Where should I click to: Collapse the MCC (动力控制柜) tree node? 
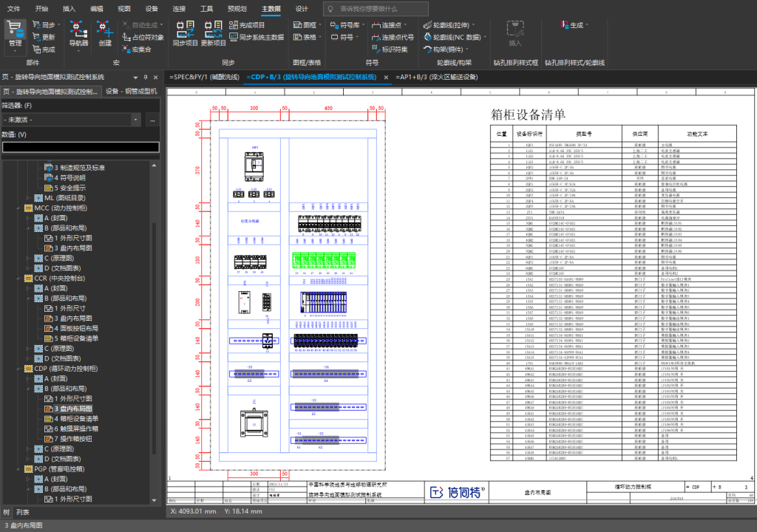pos(18,208)
